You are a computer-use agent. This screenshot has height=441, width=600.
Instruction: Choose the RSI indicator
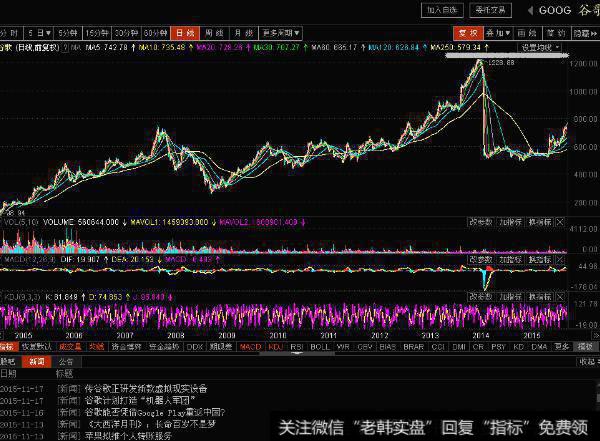tap(296, 347)
